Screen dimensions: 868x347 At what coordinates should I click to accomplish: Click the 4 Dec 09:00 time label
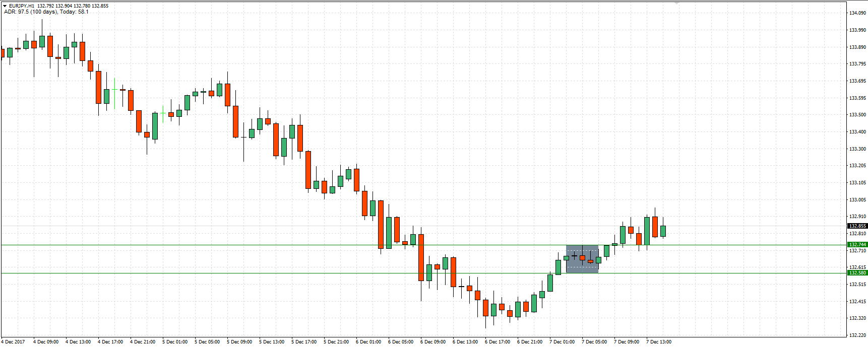(46, 342)
